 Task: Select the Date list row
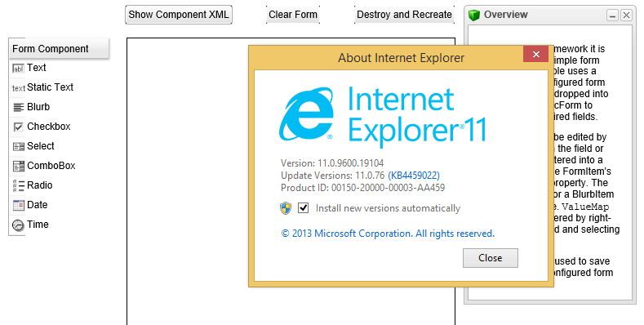click(x=59, y=205)
